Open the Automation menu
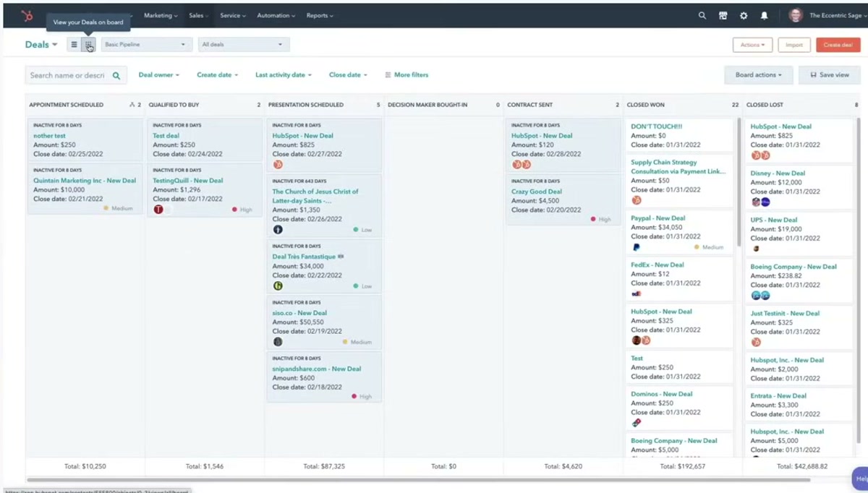 [276, 15]
